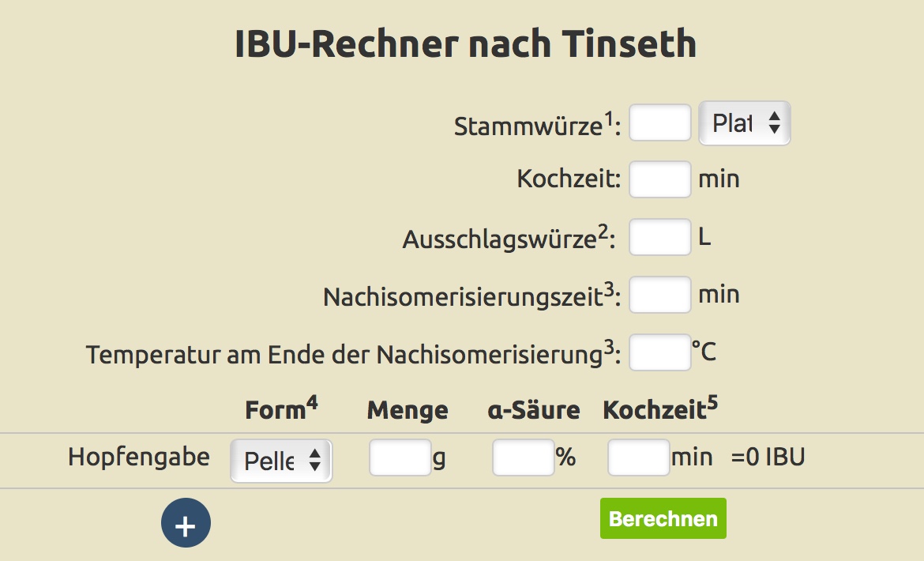Add another hop addition with plus icon
Screen dimensions: 924x561
click(x=186, y=523)
